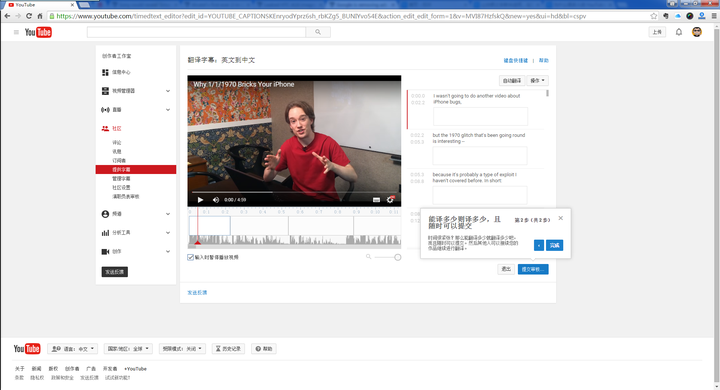Toggle the subtitles icon in the player

pos(376,200)
